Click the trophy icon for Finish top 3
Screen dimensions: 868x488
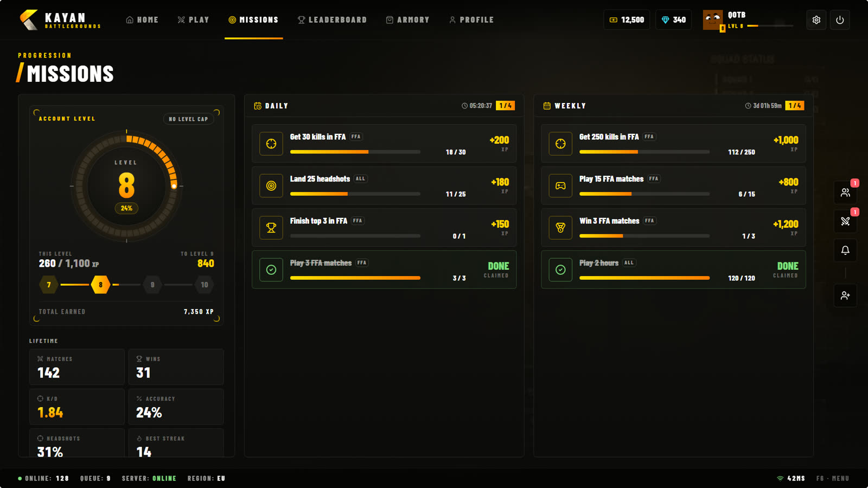click(x=271, y=228)
